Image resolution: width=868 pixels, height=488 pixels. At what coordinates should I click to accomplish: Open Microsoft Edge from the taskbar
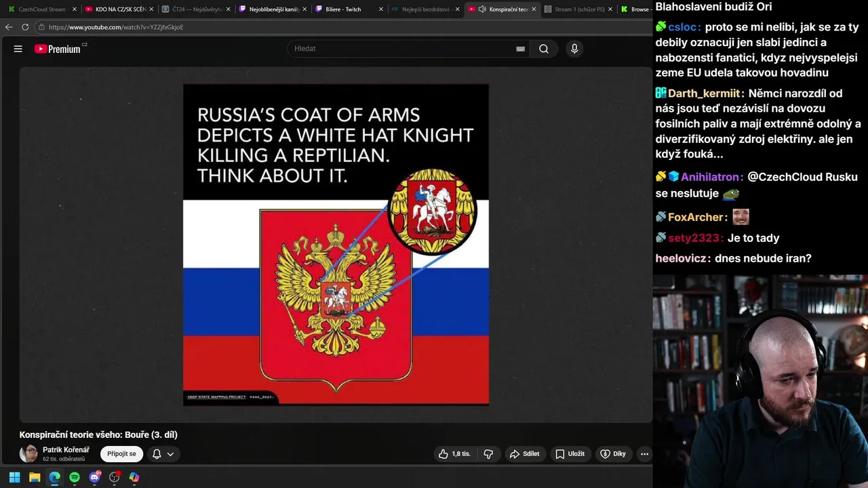coord(54,477)
